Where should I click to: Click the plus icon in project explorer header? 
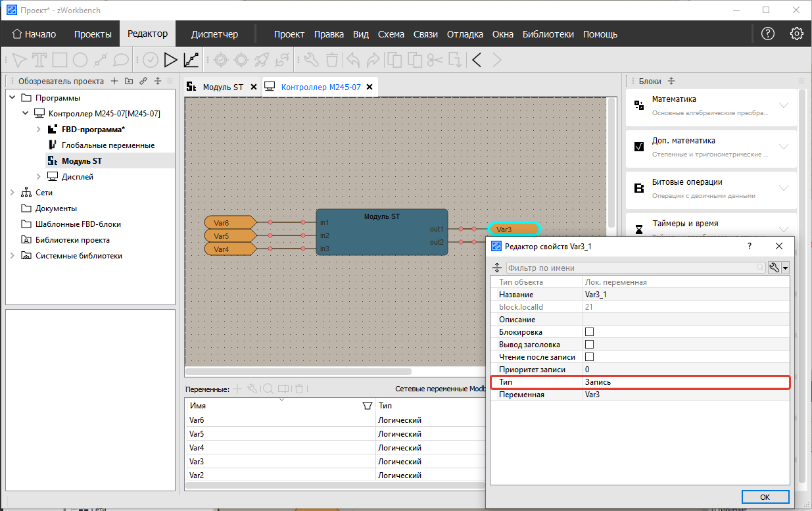[114, 82]
